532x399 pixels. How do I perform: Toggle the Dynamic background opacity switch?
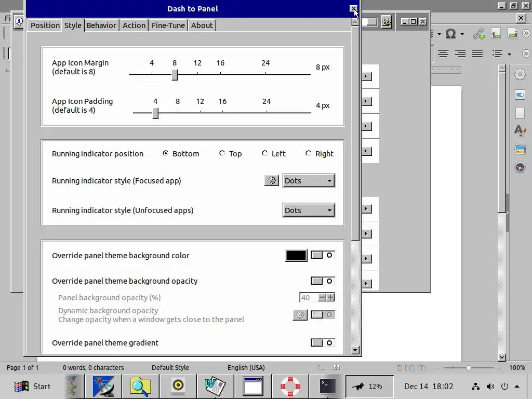coord(323,315)
